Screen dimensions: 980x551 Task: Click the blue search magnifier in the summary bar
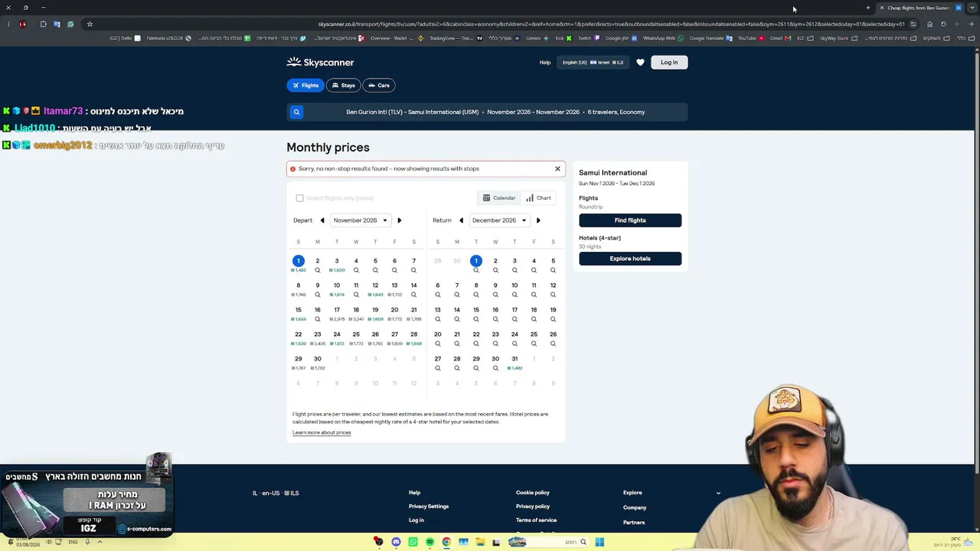tap(296, 112)
